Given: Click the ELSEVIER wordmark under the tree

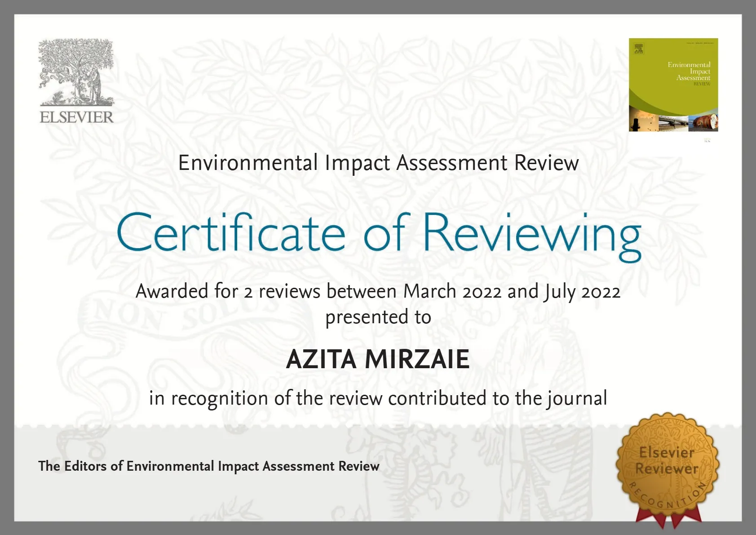Looking at the screenshot, I should tap(76, 117).
